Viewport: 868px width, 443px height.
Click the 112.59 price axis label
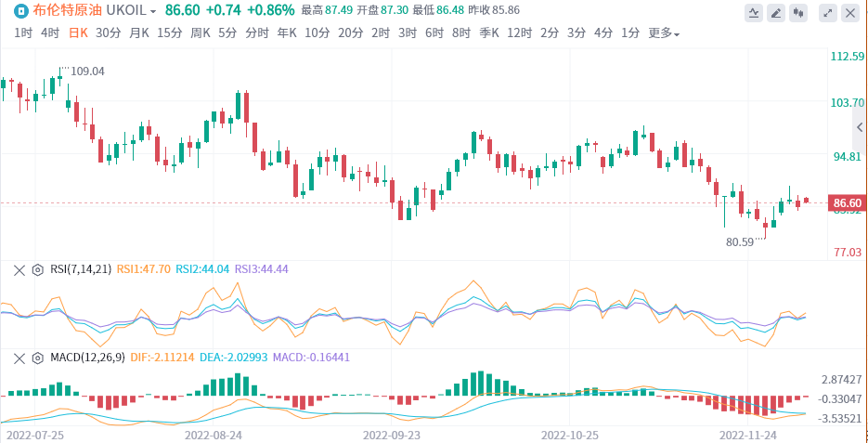(849, 57)
